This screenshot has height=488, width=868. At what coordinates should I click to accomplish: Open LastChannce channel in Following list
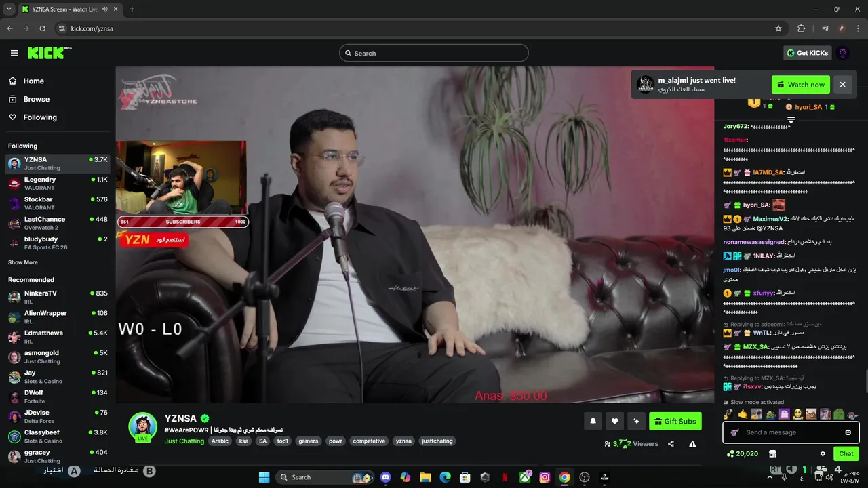point(58,223)
